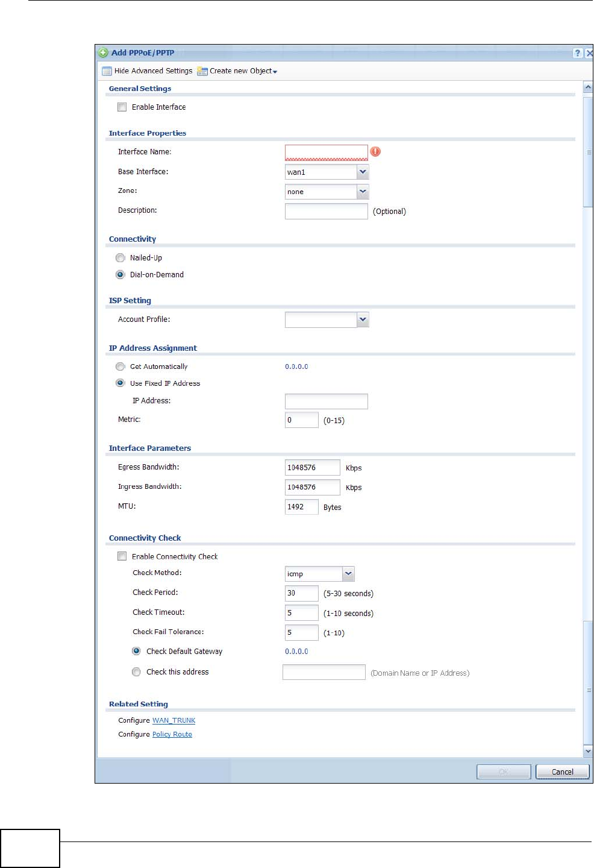Click the Cancel button

[x=563, y=772]
